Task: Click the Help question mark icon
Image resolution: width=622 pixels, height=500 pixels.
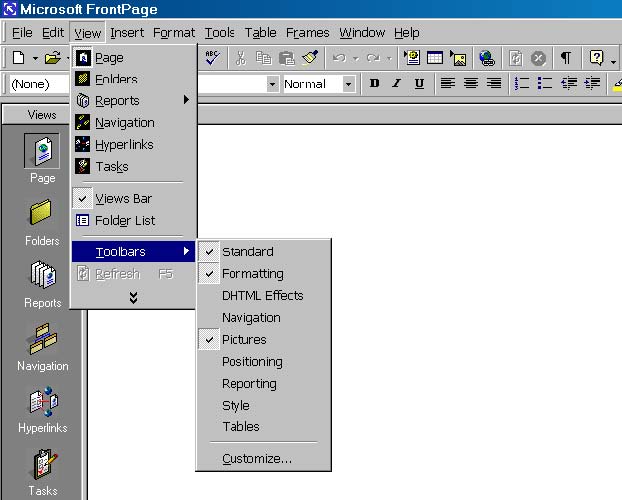Action: coord(596,58)
